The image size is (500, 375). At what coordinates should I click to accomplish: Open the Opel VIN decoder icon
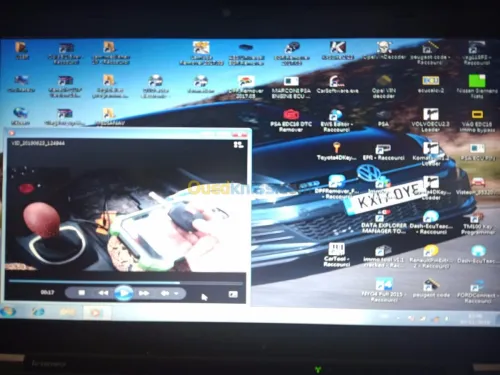[384, 87]
